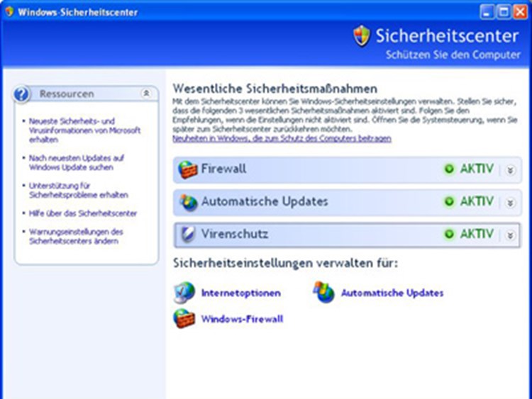Maximize the Windows-Sicherheitscenter window
This screenshot has width=532, height=399.
504,13
